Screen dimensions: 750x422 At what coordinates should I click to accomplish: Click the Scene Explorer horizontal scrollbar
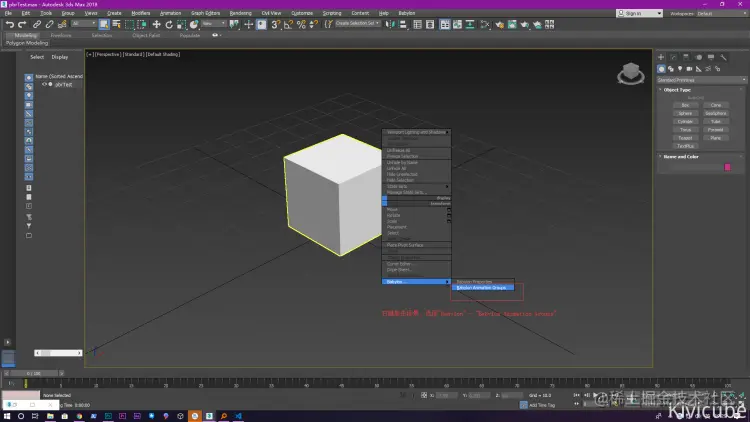58,353
